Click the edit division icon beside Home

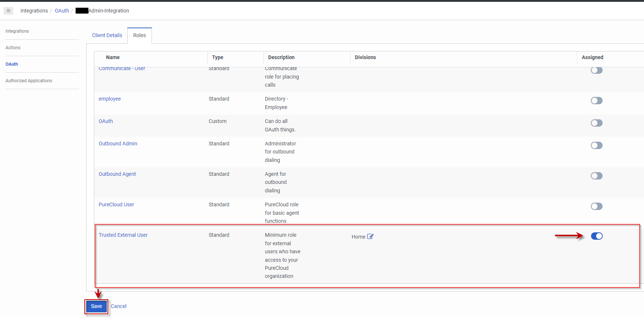click(370, 237)
